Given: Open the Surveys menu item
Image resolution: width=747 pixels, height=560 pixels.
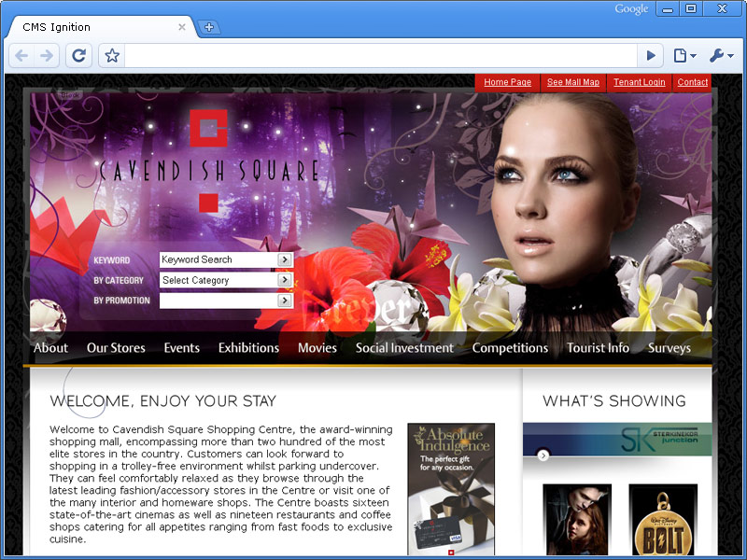Looking at the screenshot, I should [669, 348].
